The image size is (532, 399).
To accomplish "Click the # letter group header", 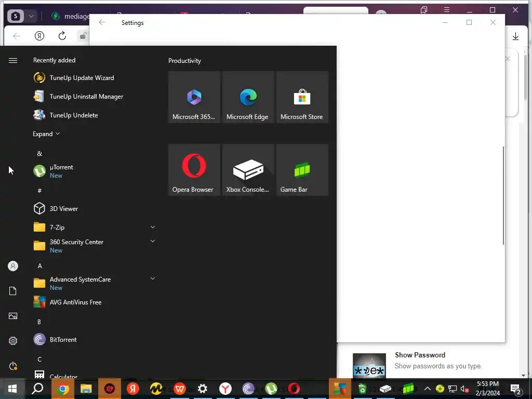I will pyautogui.click(x=39, y=191).
